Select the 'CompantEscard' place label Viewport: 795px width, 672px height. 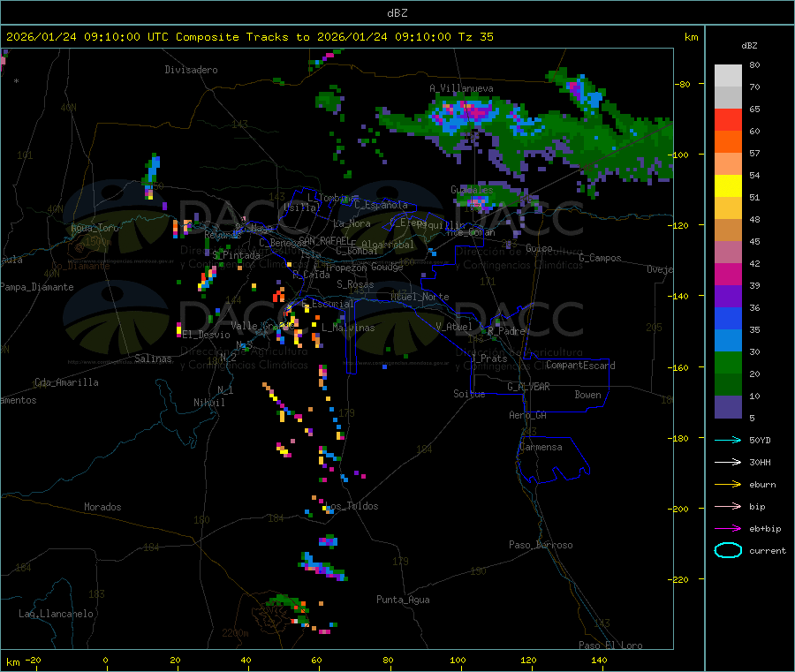[x=580, y=366]
